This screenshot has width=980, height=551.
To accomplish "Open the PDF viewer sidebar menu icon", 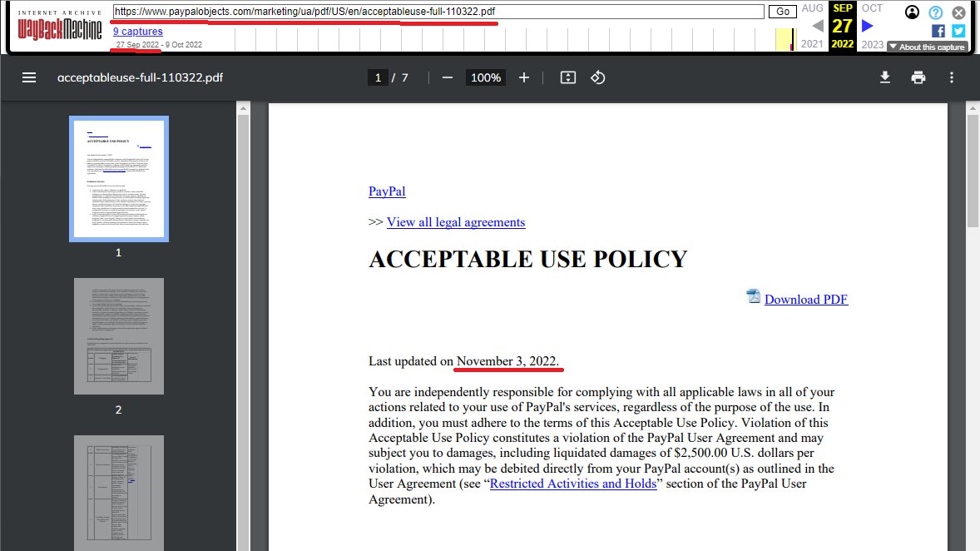I will pyautogui.click(x=29, y=77).
